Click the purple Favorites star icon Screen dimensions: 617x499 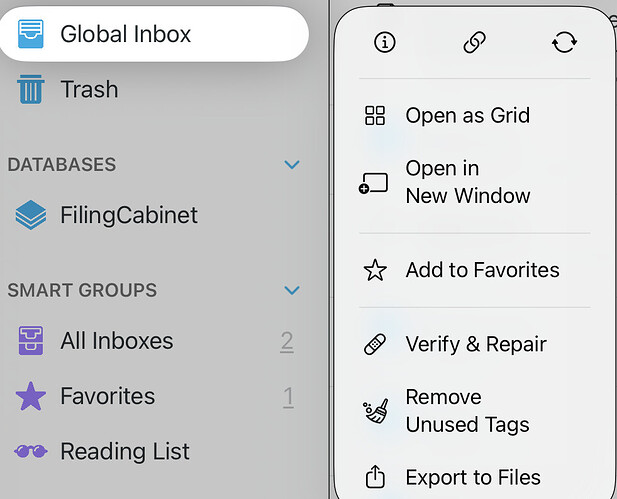click(31, 397)
